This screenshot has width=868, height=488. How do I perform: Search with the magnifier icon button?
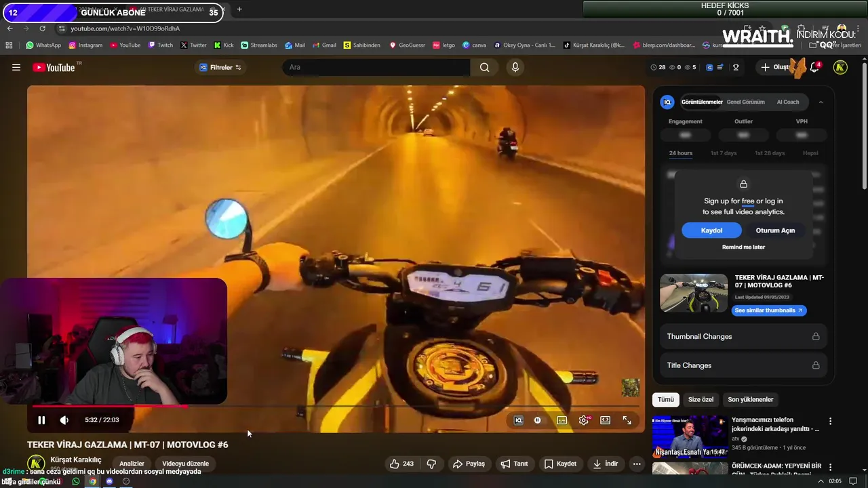coord(484,67)
